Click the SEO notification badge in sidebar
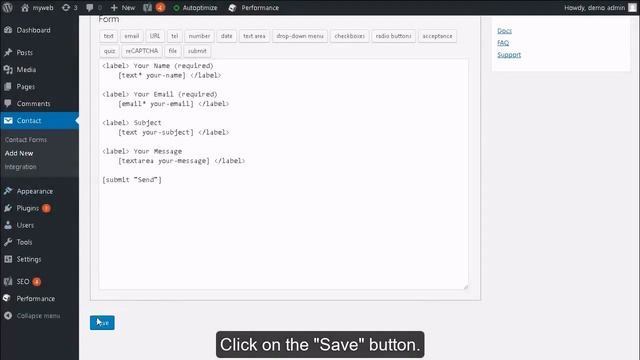 pyautogui.click(x=36, y=282)
